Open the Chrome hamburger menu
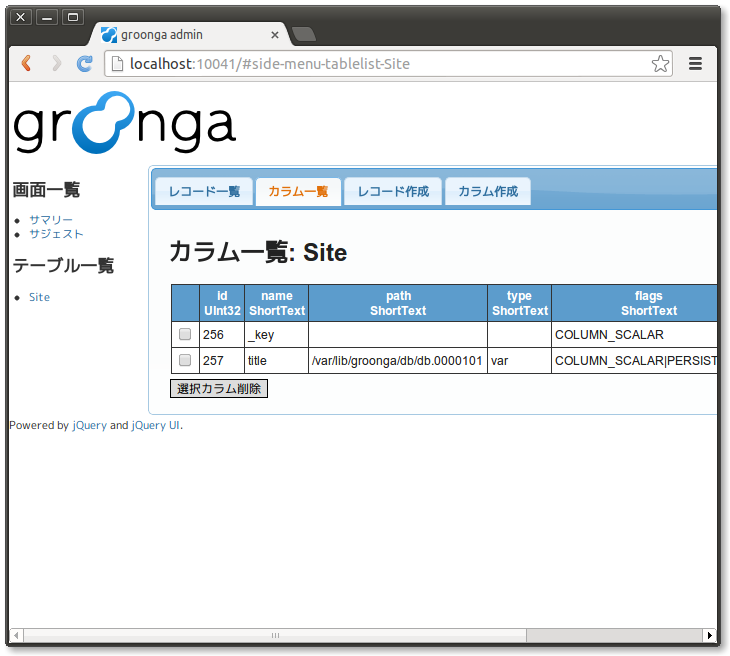 695,64
